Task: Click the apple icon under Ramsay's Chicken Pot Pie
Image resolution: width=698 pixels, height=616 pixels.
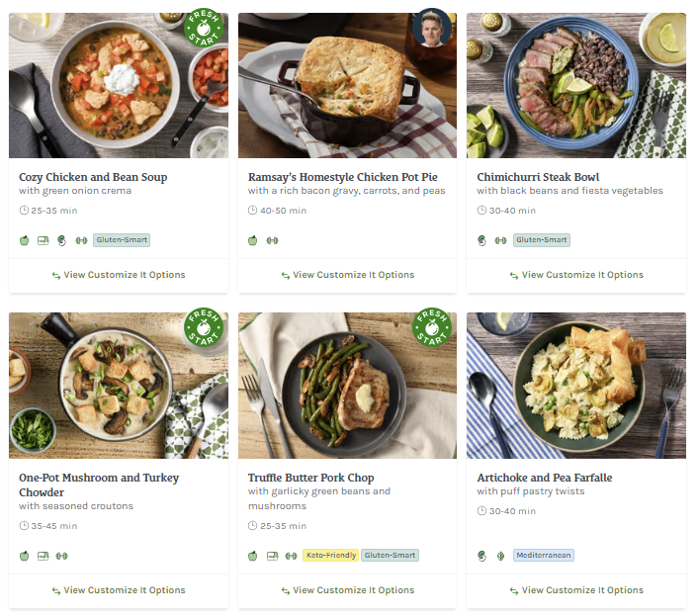Action: [253, 240]
